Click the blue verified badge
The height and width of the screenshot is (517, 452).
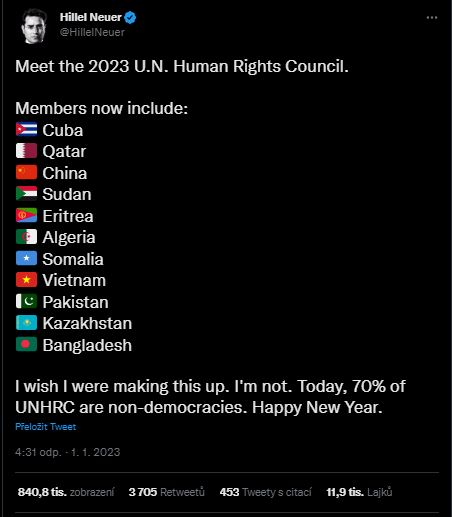pyautogui.click(x=130, y=17)
